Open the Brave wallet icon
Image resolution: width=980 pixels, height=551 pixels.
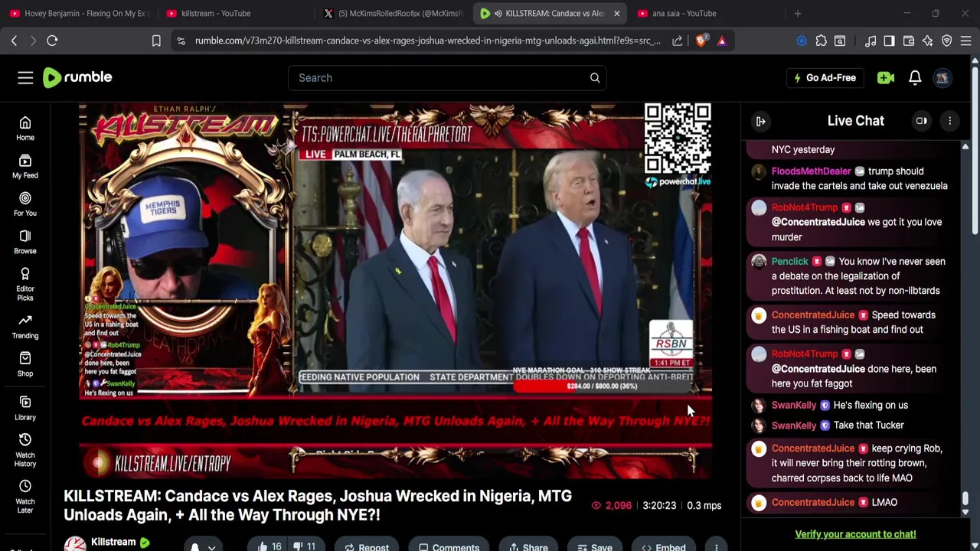[909, 41]
